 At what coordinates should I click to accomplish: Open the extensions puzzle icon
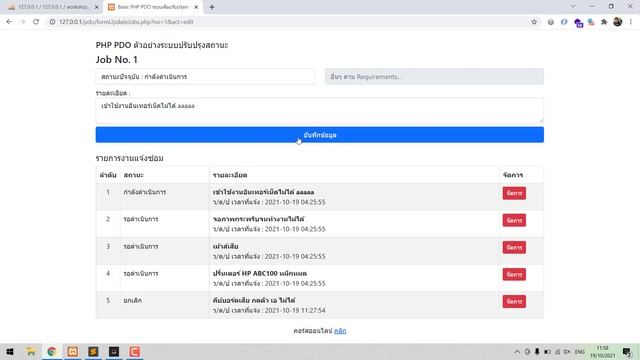click(604, 22)
